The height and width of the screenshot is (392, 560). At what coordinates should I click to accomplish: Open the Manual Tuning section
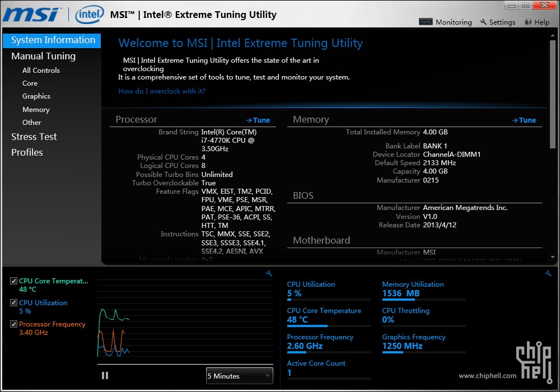point(43,57)
